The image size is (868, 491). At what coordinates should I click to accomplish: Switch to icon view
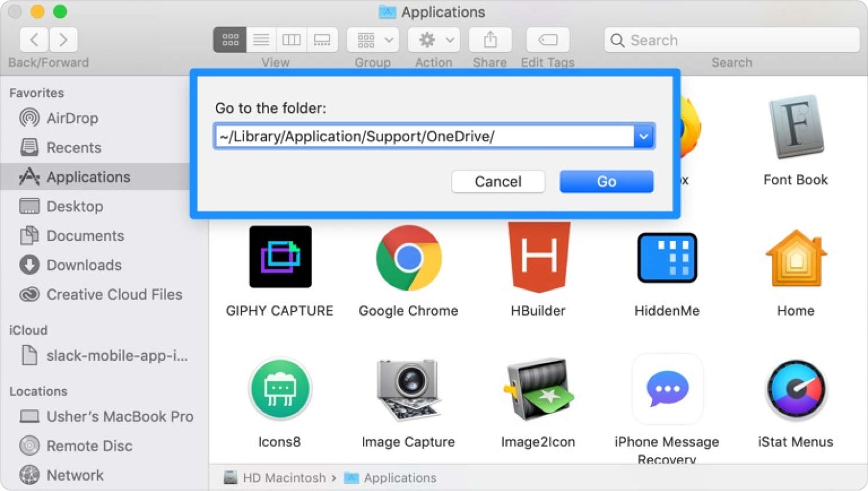230,40
